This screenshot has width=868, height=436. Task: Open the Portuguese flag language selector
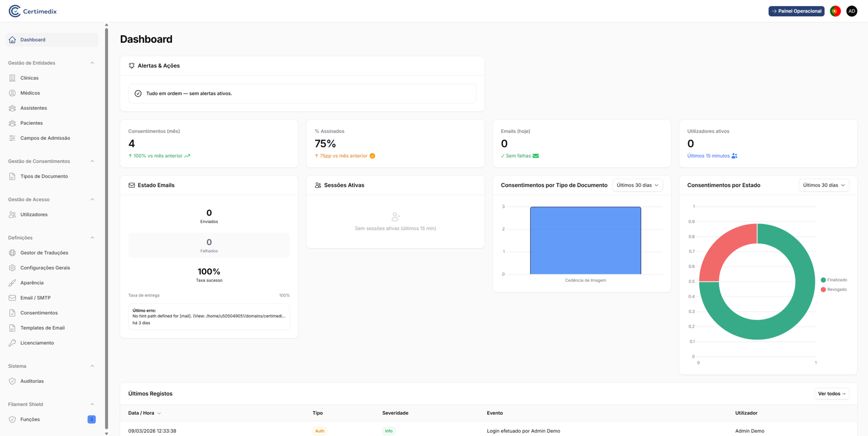click(x=835, y=11)
